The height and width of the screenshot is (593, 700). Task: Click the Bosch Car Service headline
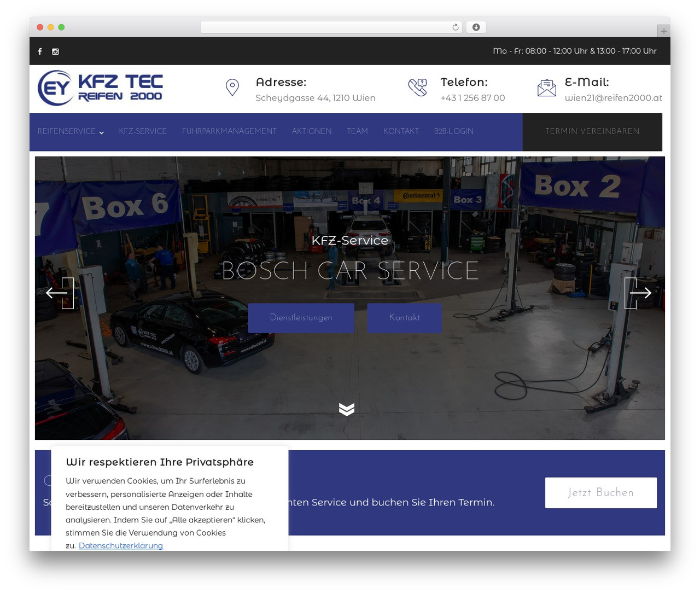click(x=350, y=271)
